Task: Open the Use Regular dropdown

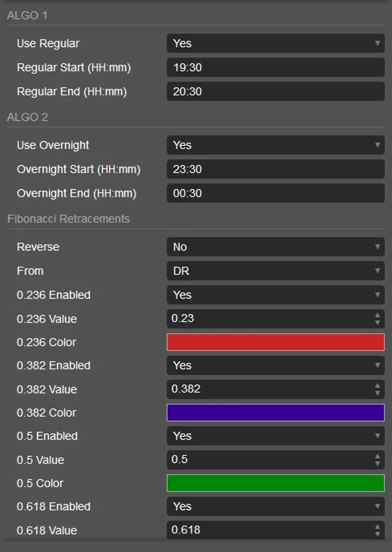Action: pyautogui.click(x=275, y=43)
